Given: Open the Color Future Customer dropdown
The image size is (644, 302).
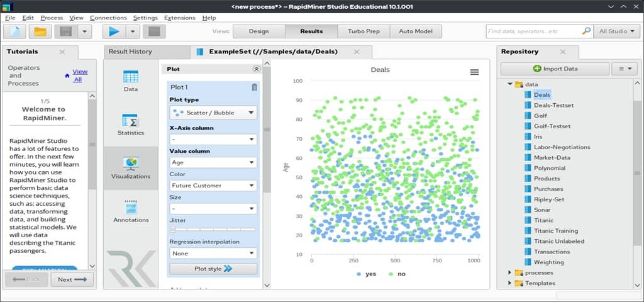Looking at the screenshot, I should pyautogui.click(x=213, y=186).
